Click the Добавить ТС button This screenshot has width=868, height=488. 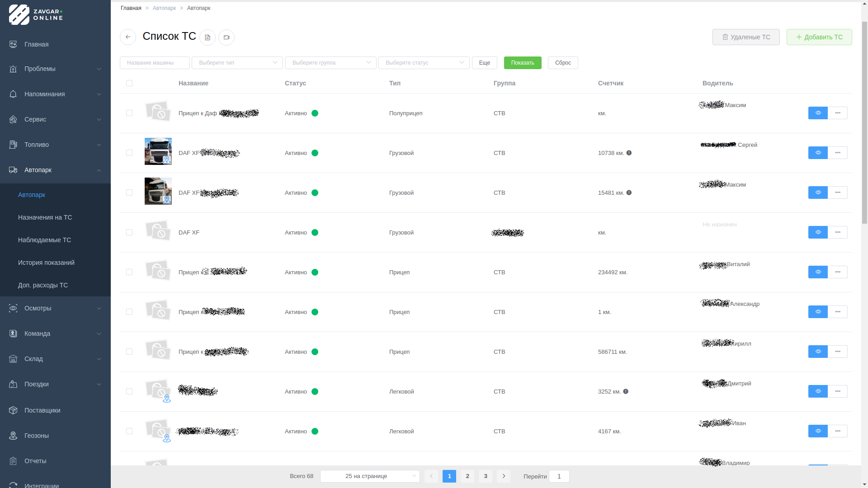pyautogui.click(x=819, y=37)
